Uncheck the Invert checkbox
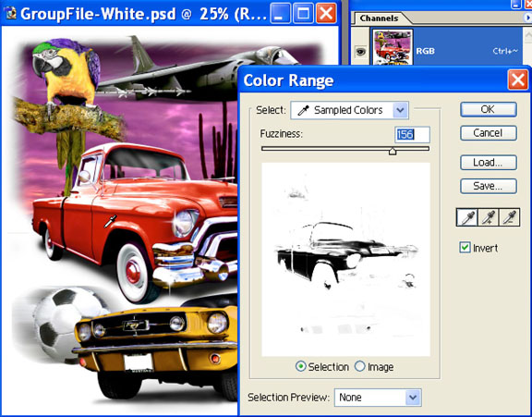 465,247
